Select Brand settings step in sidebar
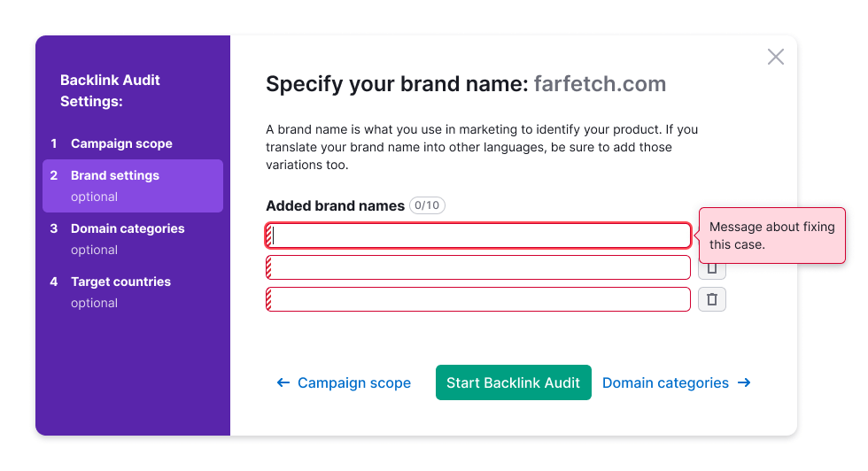The image size is (868, 471). 115,175
